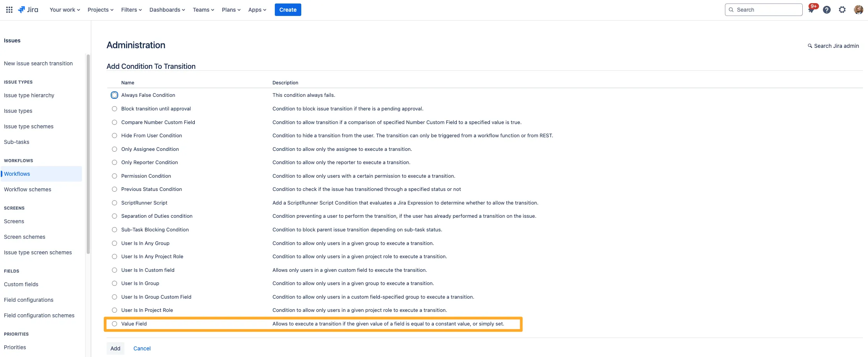Open Screen schemes sidebar item
Image resolution: width=868 pixels, height=357 pixels.
pos(24,237)
